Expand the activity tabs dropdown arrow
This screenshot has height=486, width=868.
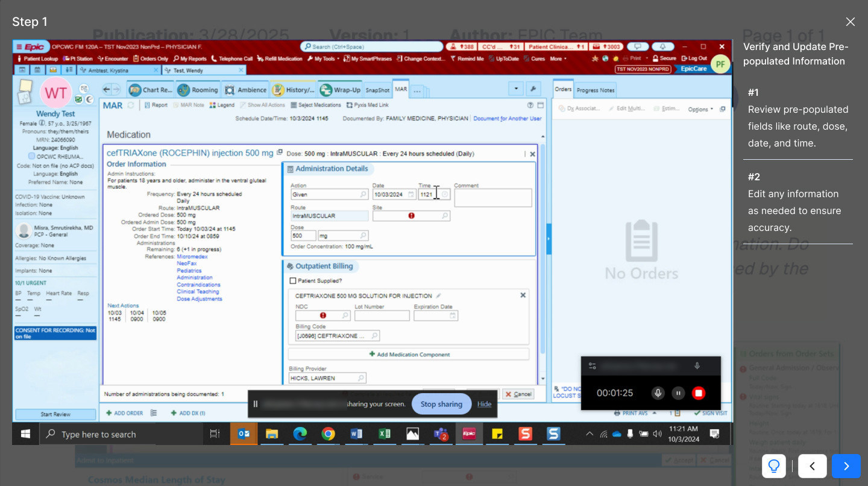(516, 89)
